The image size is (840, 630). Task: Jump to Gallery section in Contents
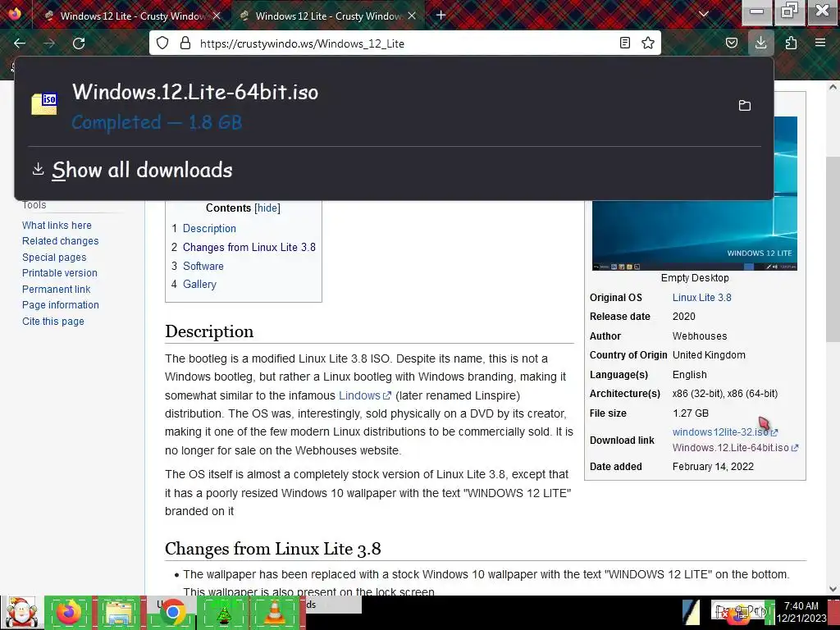[199, 285]
